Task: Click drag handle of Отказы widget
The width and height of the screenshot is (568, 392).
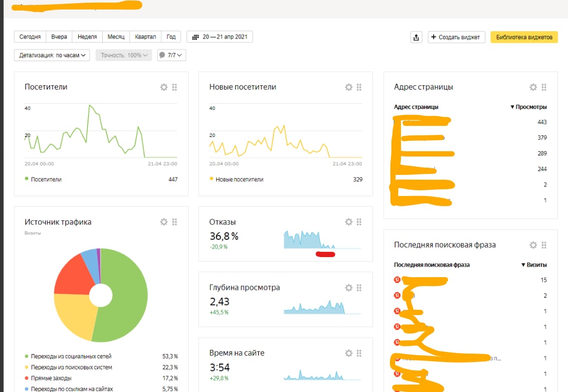Action: (359, 222)
